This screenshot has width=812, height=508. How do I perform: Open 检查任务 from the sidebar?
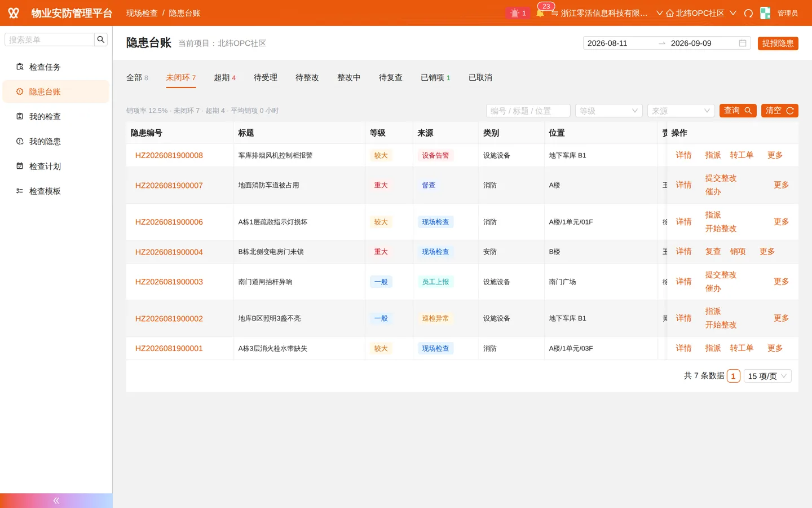56,67
